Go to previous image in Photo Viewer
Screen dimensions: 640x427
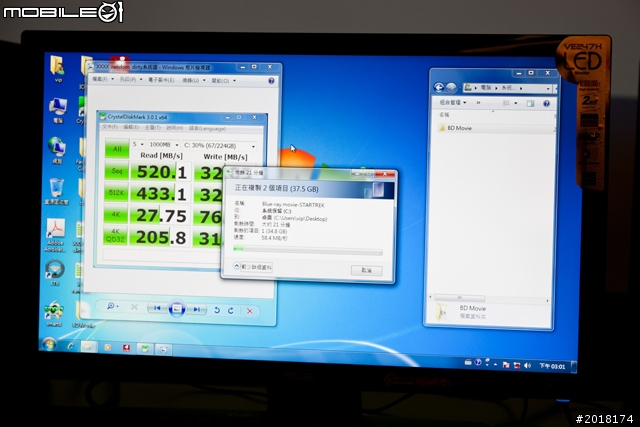[x=157, y=308]
